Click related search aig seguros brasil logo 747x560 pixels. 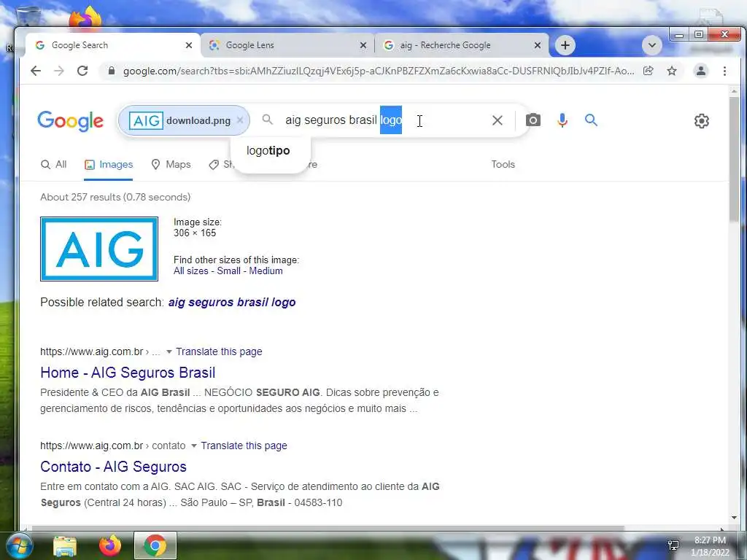232,303
